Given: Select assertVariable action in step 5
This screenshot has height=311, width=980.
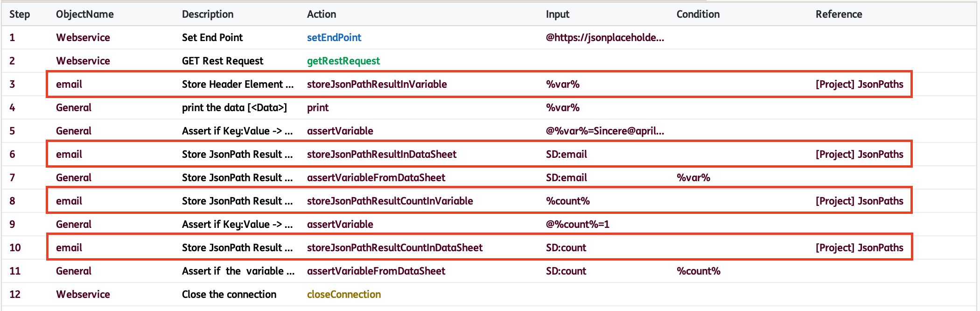Looking at the screenshot, I should [340, 131].
